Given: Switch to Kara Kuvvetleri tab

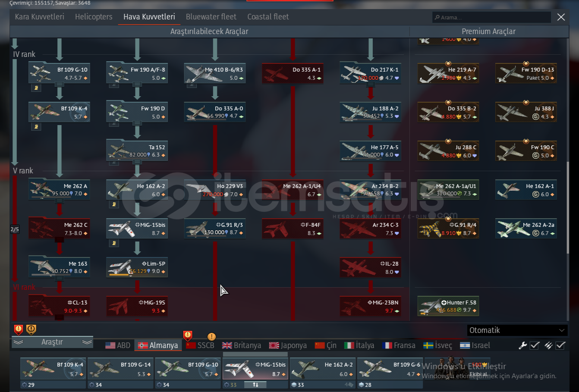Looking at the screenshot, I should point(39,17).
